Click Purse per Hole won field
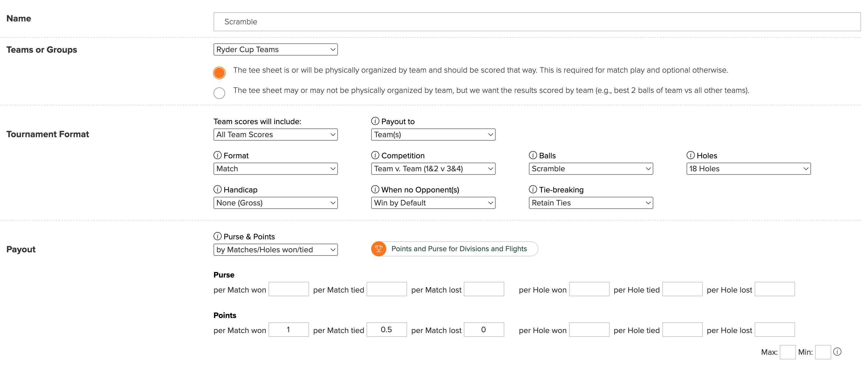The width and height of the screenshot is (868, 375). point(589,289)
